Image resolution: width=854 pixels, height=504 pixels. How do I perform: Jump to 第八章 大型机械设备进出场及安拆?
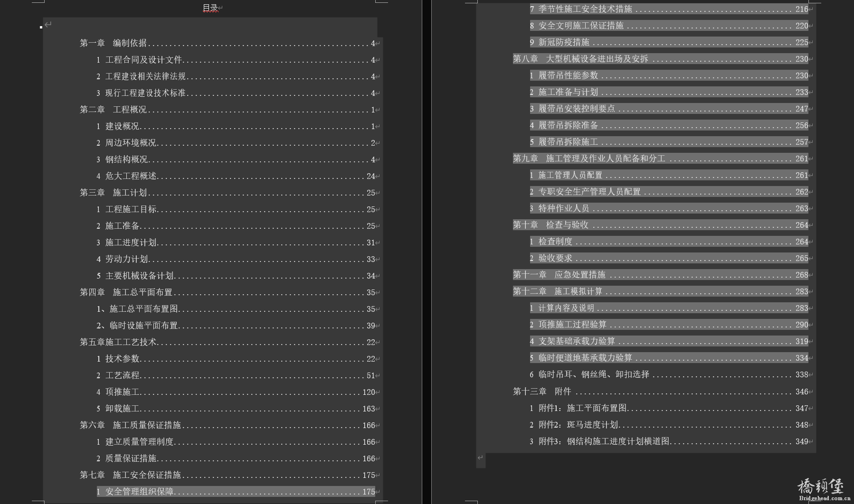click(x=661, y=59)
